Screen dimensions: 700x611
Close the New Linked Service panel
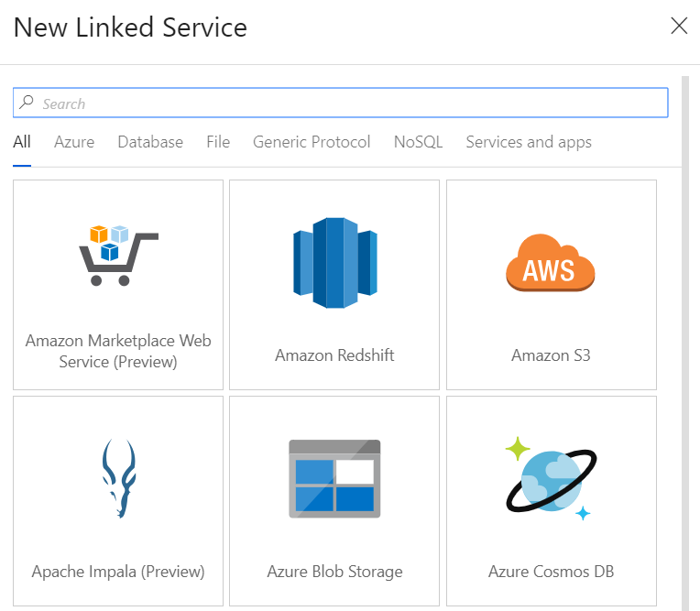(679, 26)
